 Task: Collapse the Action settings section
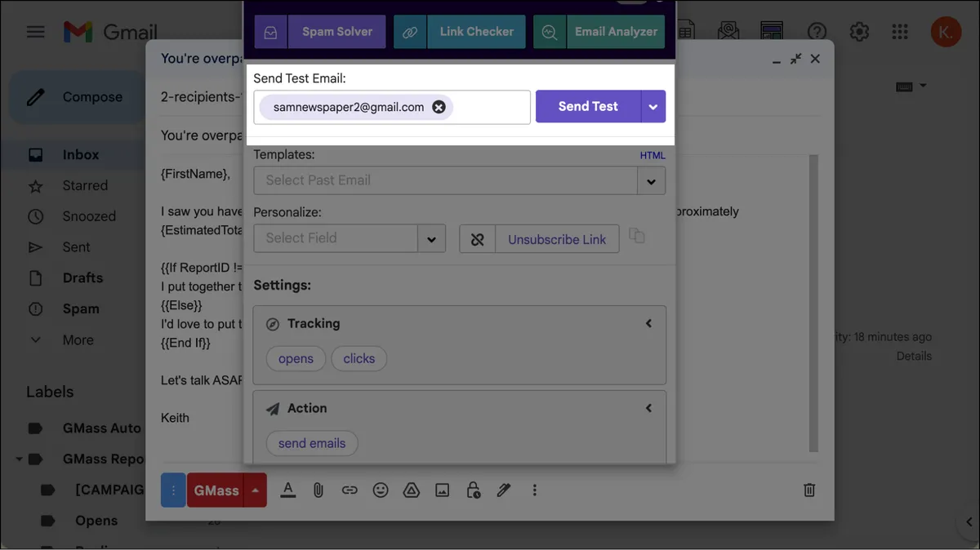pyautogui.click(x=648, y=408)
